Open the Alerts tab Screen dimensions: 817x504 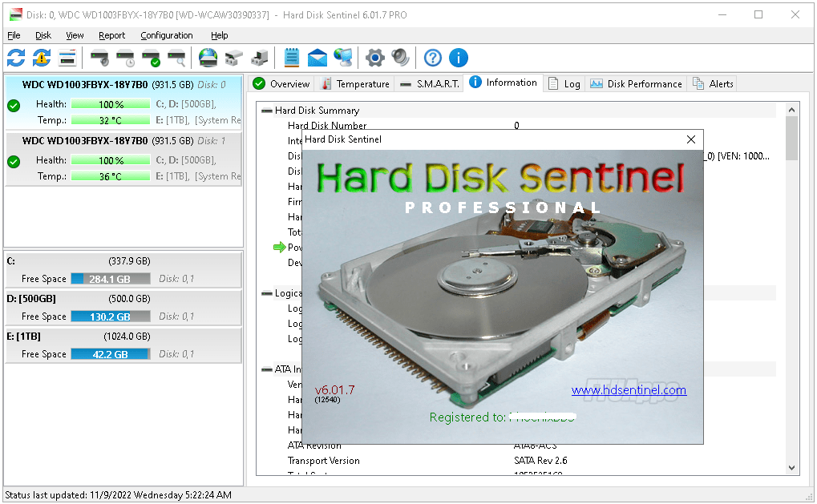pyautogui.click(x=713, y=84)
